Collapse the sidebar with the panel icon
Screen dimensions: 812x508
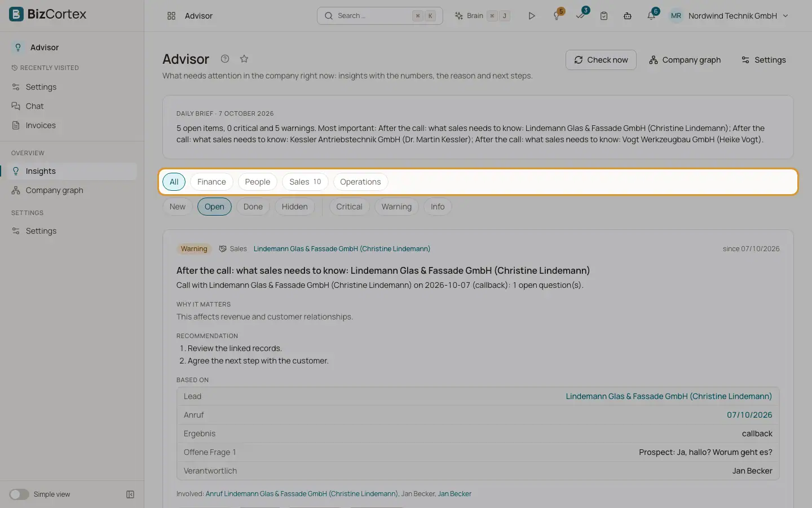130,494
